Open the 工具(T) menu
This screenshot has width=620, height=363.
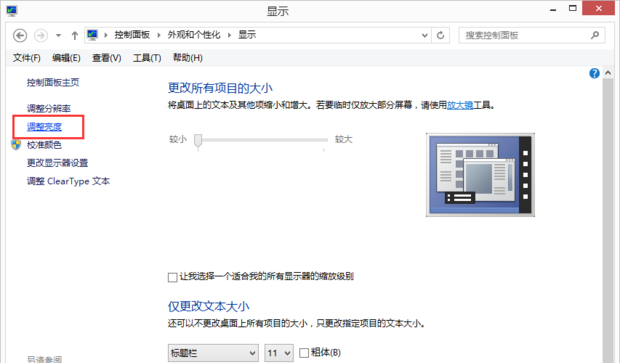click(147, 58)
